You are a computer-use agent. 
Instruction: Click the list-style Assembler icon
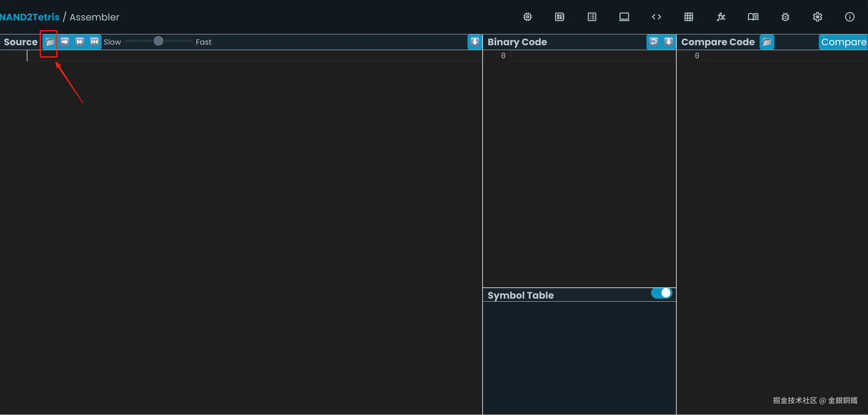coord(592,17)
